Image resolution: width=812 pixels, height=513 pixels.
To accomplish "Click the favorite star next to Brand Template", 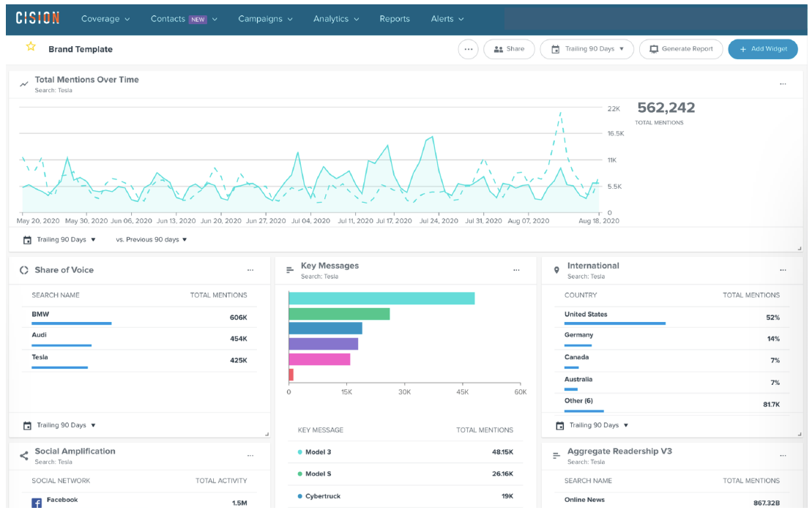I will coord(31,47).
